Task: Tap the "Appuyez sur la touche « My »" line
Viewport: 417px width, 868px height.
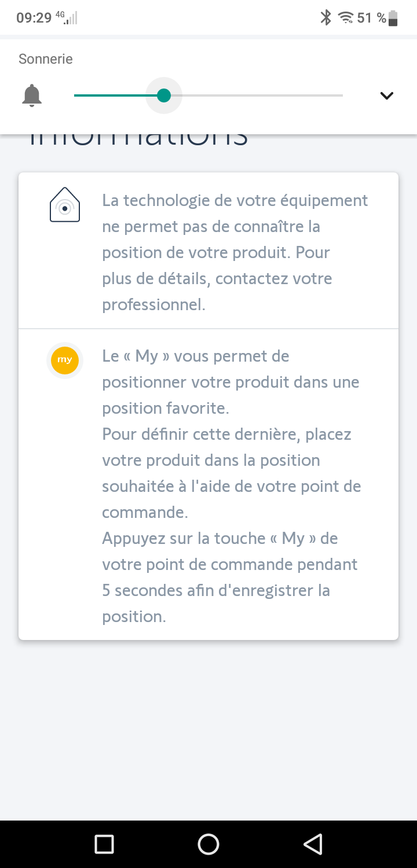Action: [220, 538]
